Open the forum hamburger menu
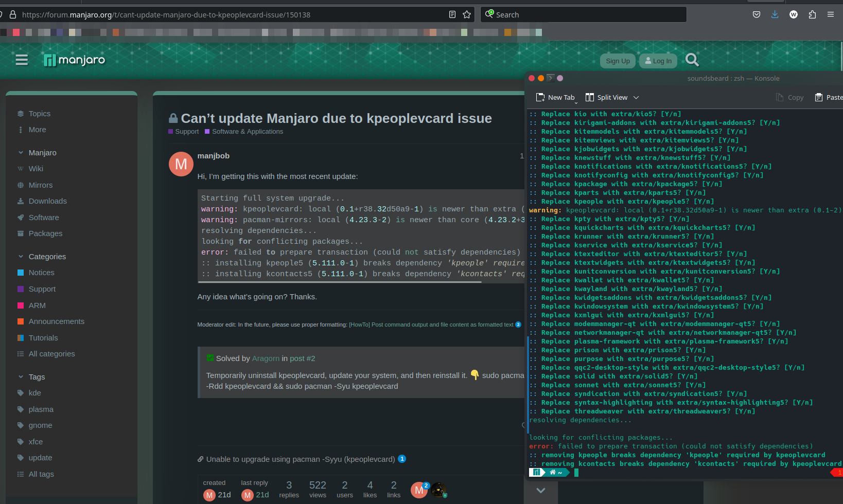 pos(22,60)
